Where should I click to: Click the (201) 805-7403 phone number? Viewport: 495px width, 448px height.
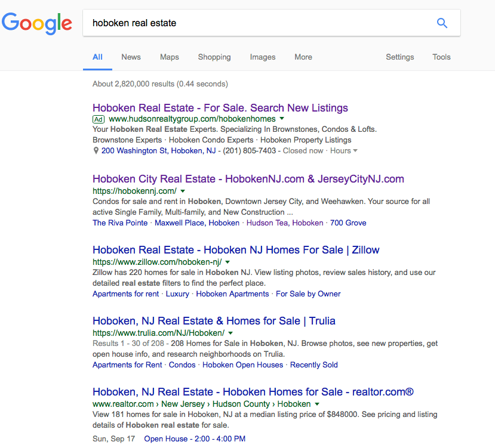[250, 151]
